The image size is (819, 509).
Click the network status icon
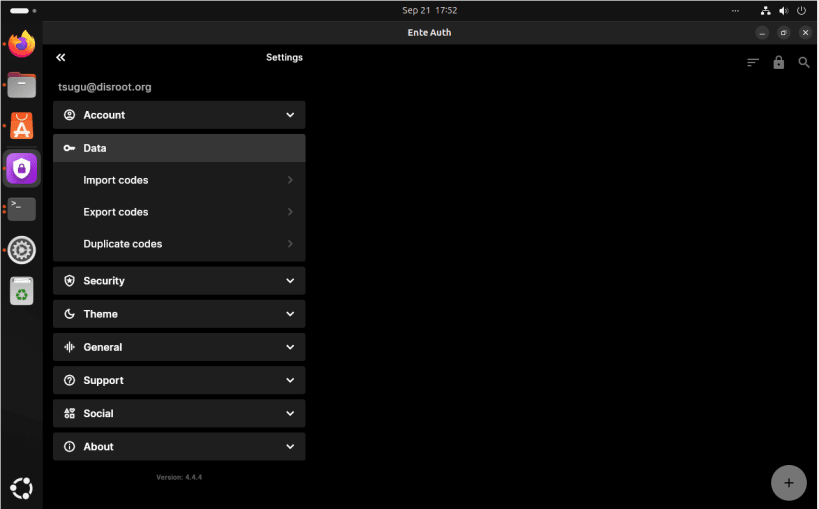tap(765, 10)
